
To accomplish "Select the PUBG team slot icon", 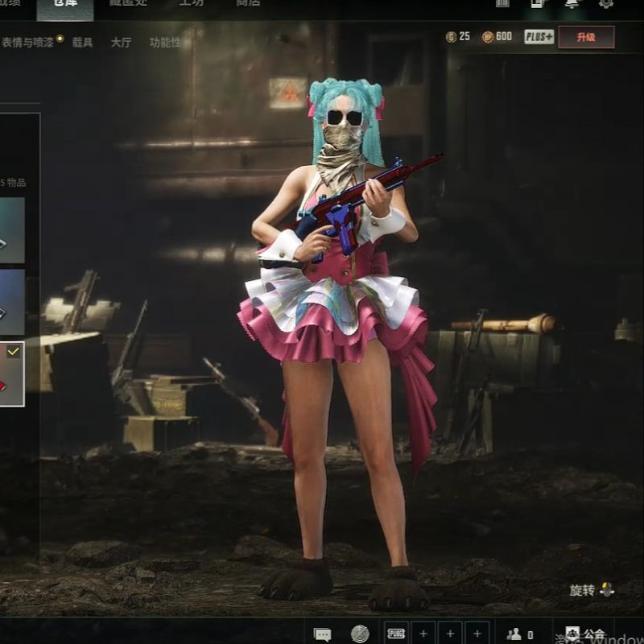I will [396, 634].
